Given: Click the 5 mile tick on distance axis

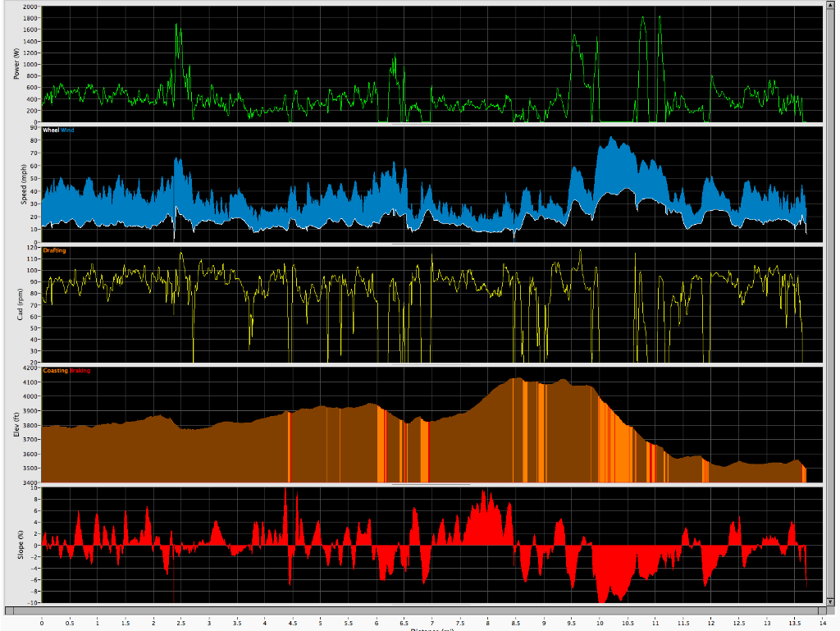Looking at the screenshot, I should (x=321, y=624).
